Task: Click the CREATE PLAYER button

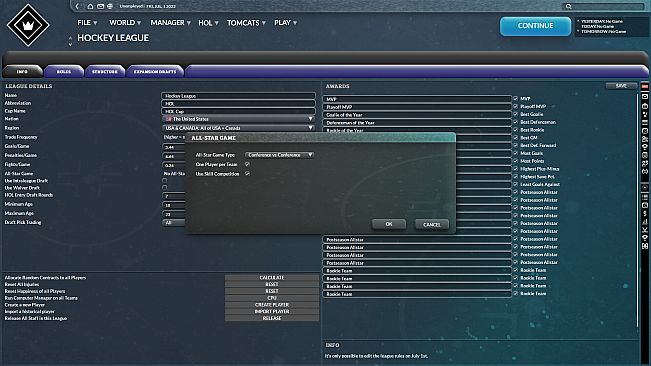Action: click(272, 305)
